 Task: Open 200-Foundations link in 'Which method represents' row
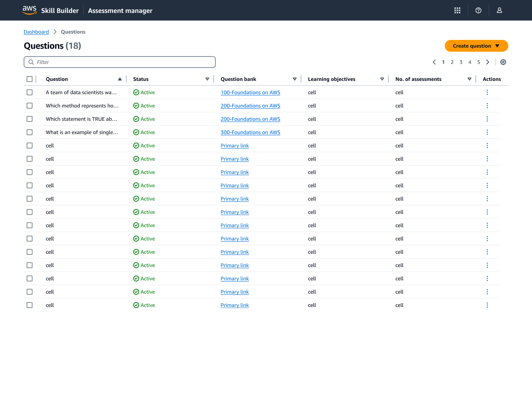point(250,106)
